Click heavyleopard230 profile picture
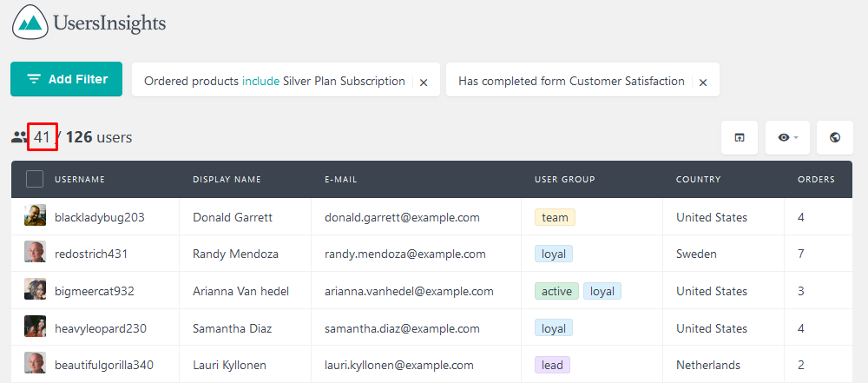This screenshot has height=383, width=868. (x=35, y=326)
